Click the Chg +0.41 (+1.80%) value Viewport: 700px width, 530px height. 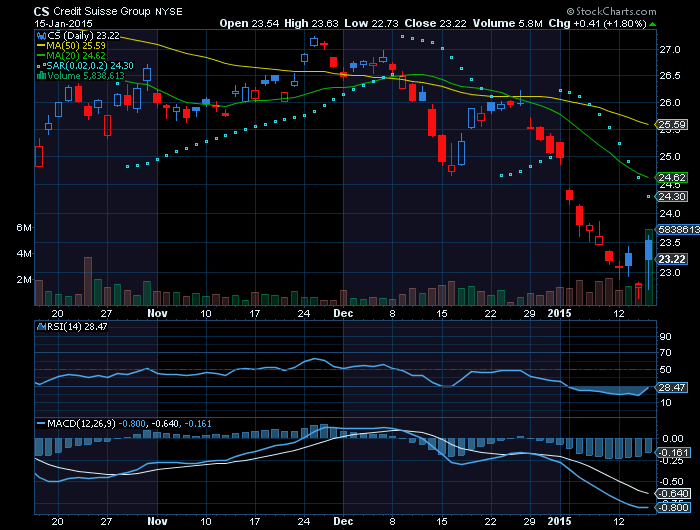(597, 24)
